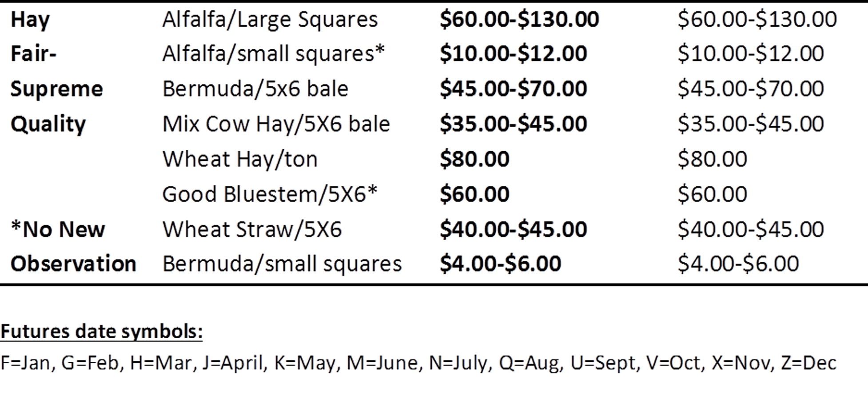The width and height of the screenshot is (868, 400).
Task: Click the Futures date symbols heading
Action: point(102,332)
